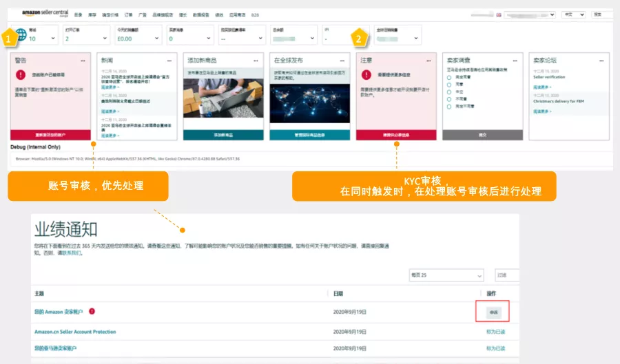Click the laptop and boxes product image
Viewport: 620px width, 364px height.
(x=223, y=98)
